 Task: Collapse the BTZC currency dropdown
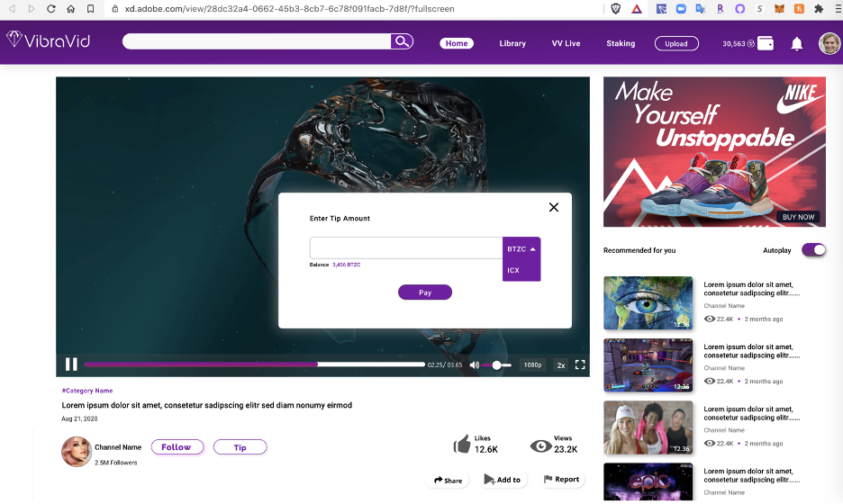click(521, 249)
